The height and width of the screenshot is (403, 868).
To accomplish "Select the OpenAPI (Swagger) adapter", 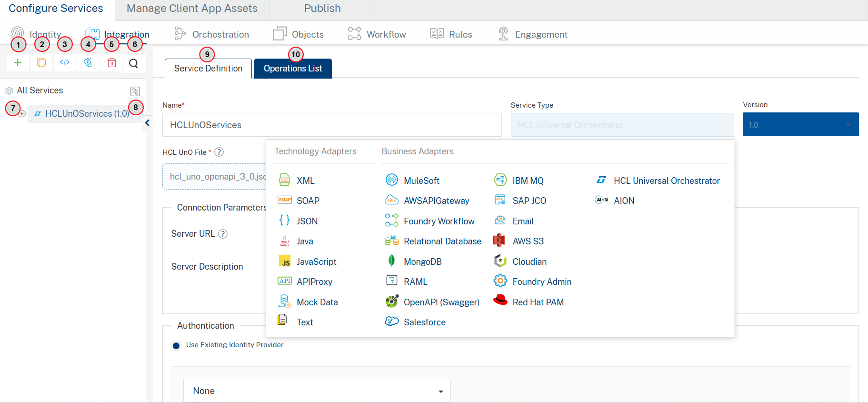I will pos(441,302).
